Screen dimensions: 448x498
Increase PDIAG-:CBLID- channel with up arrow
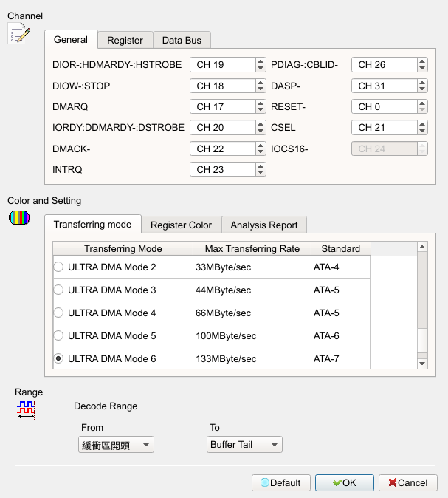tap(422, 61)
